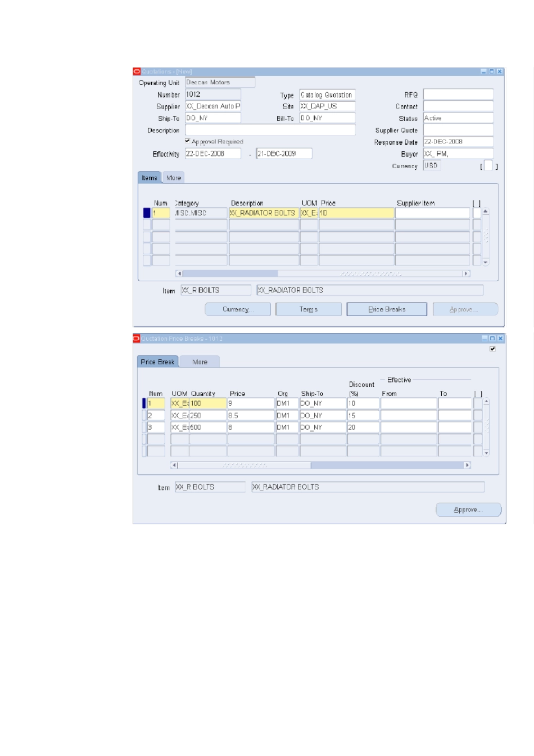Viewport: 534px width, 756px height.
Task: Click scroll down arrow in Items grid
Action: 486,262
